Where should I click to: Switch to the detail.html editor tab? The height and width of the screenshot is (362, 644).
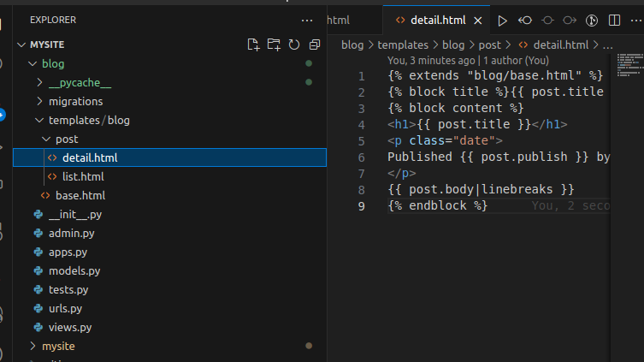click(436, 21)
